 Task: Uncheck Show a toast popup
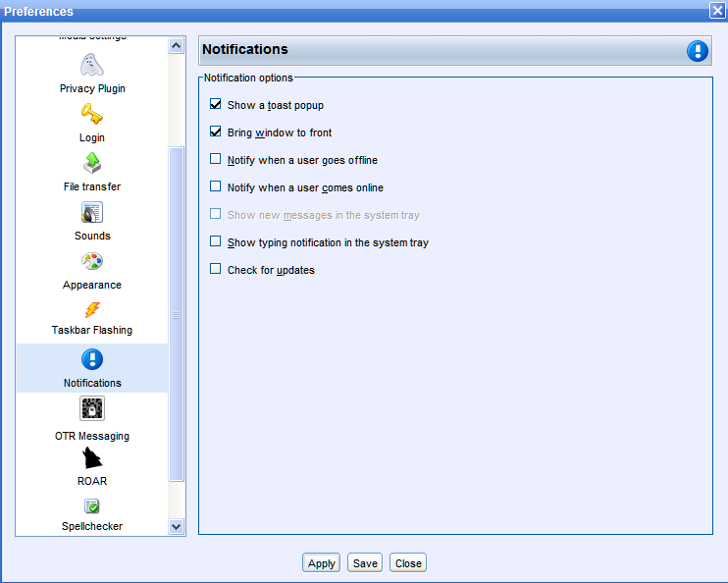coord(216,104)
